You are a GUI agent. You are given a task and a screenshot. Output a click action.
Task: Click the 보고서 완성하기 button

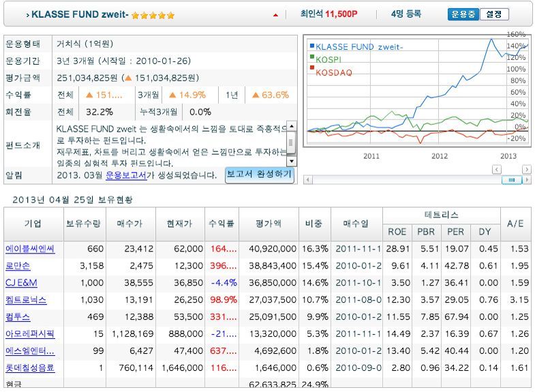pyautogui.click(x=259, y=175)
